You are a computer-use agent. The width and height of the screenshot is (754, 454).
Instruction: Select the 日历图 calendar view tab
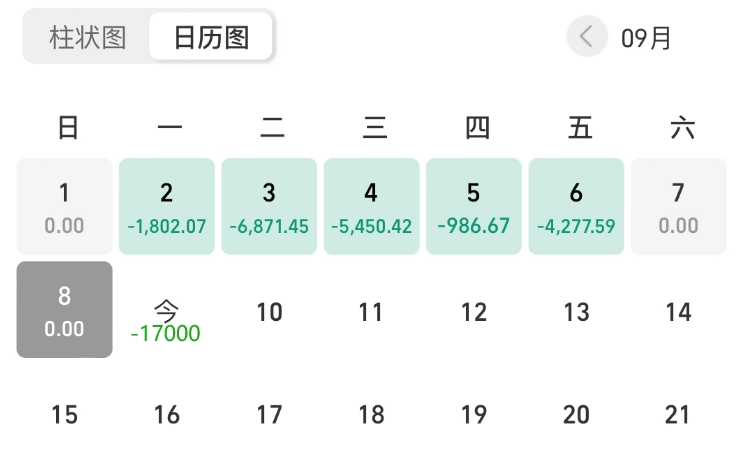pyautogui.click(x=211, y=37)
